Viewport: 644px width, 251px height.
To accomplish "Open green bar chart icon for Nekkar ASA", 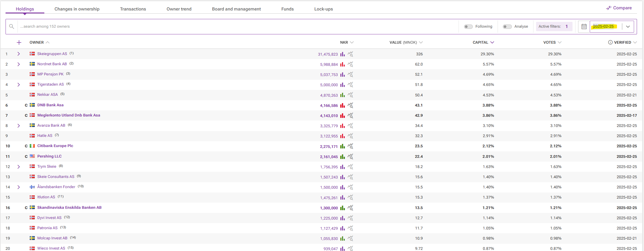I will coord(342,95).
